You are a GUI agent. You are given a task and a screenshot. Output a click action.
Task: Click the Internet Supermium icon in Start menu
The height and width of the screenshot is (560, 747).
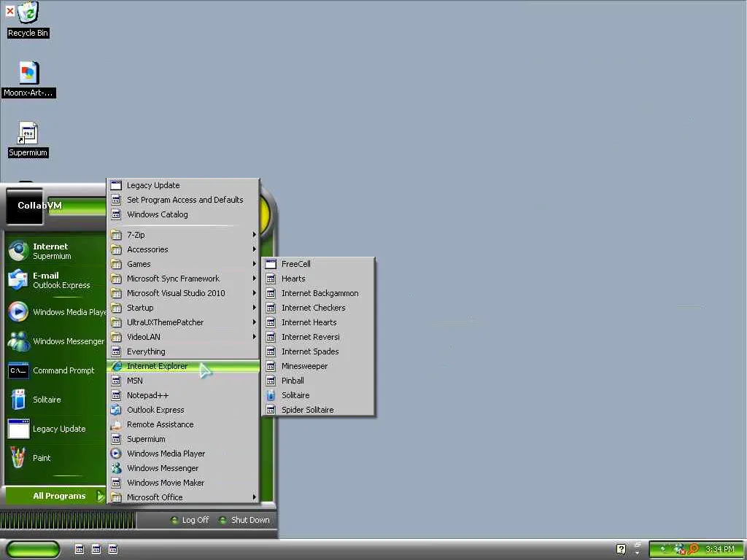[18, 251]
